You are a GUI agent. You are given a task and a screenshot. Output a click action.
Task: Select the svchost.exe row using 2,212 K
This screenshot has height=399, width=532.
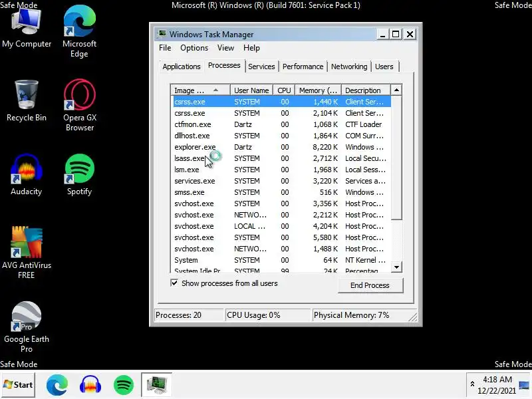281,215
